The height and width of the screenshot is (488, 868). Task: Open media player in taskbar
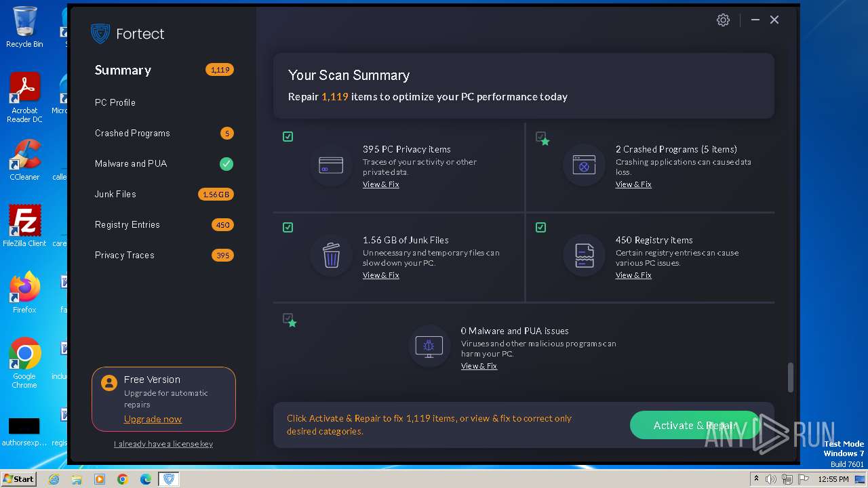coord(100,479)
